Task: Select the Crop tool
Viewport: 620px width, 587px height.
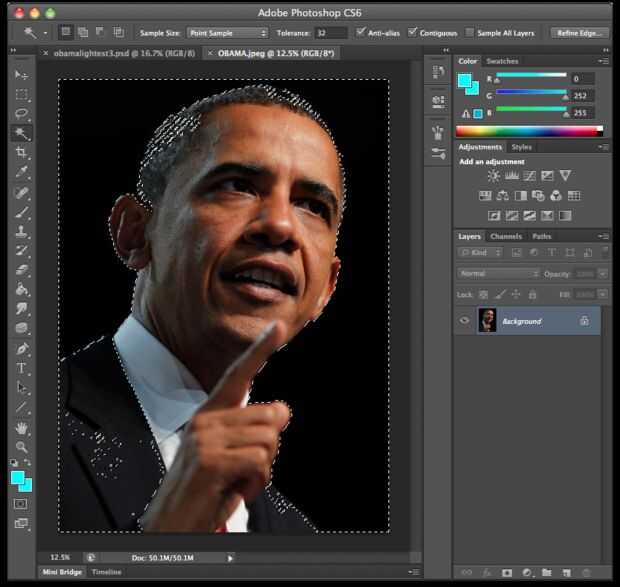Action: (21, 153)
